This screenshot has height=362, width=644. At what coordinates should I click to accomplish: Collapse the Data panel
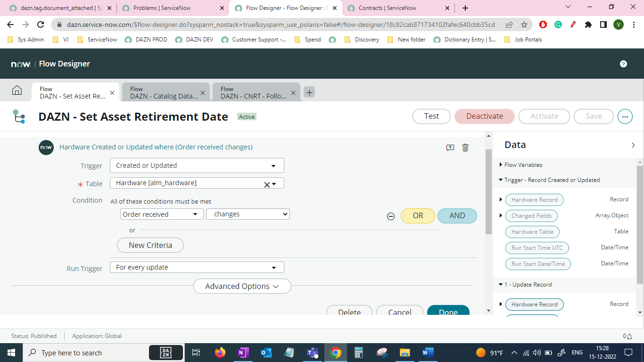tap(633, 145)
